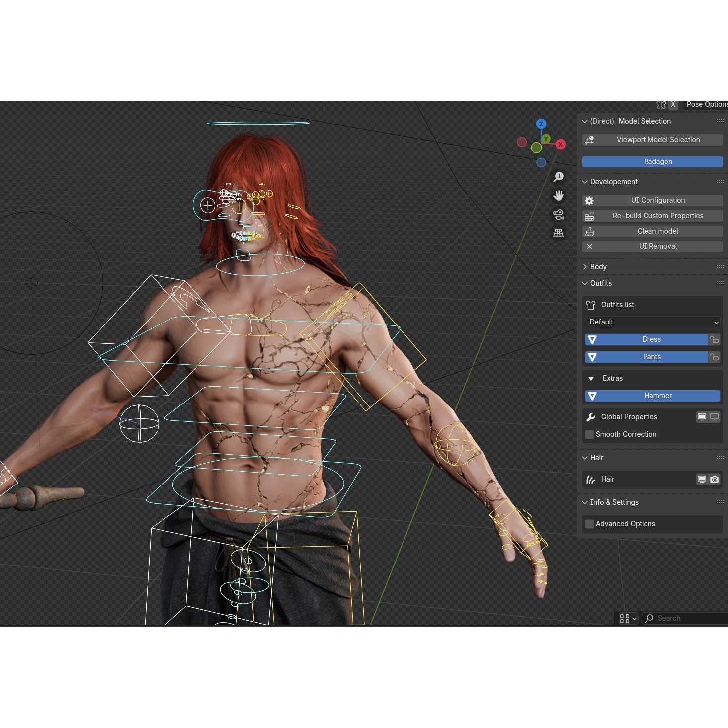Toggle the Hammer extra

pos(652,396)
